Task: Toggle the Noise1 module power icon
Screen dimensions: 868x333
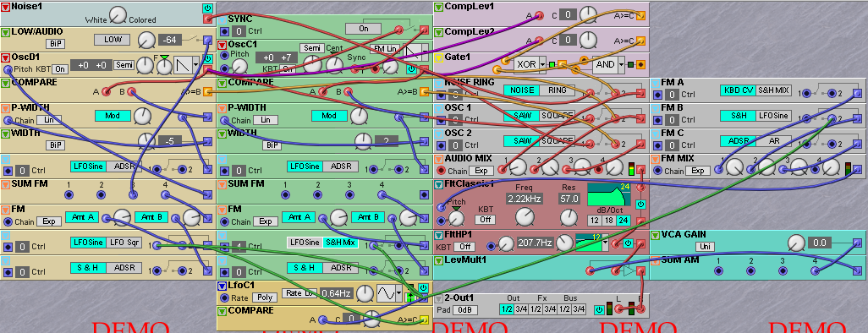Action: tap(207, 8)
